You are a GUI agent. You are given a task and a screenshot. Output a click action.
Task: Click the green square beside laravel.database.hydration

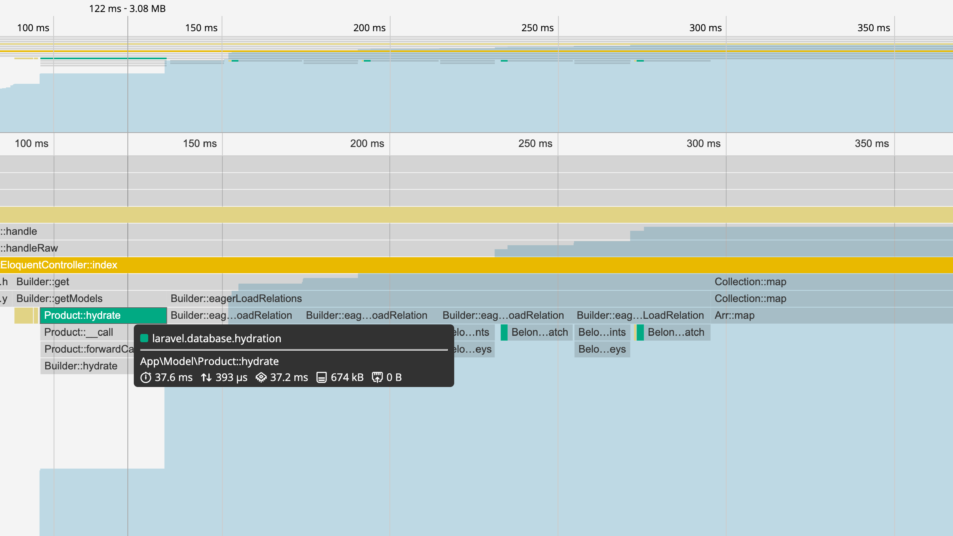click(x=145, y=339)
